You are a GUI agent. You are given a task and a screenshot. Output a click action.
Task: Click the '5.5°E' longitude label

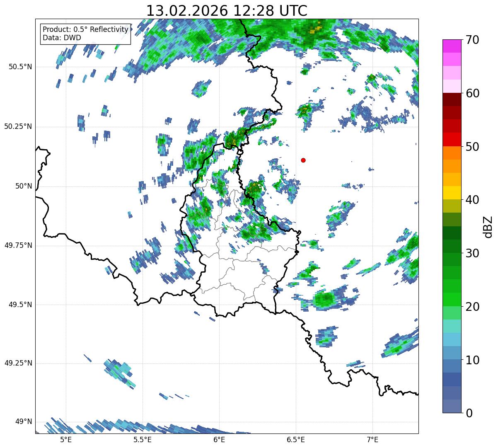[x=143, y=439]
